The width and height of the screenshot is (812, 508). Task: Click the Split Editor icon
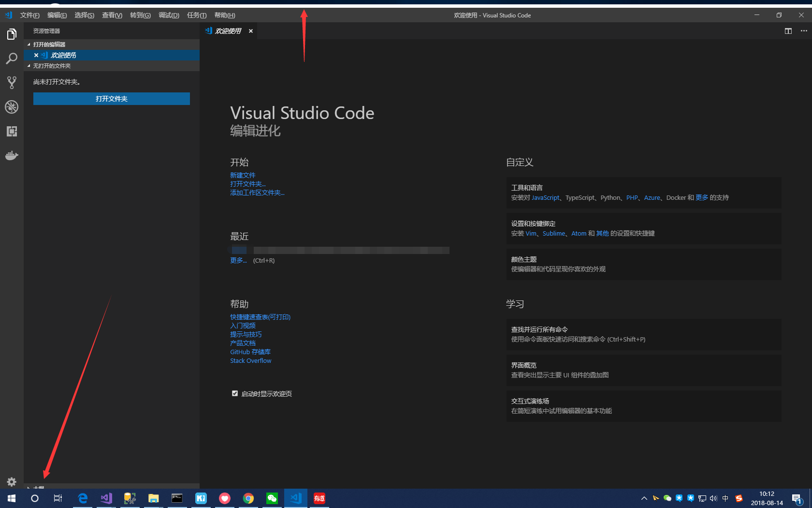tap(788, 31)
